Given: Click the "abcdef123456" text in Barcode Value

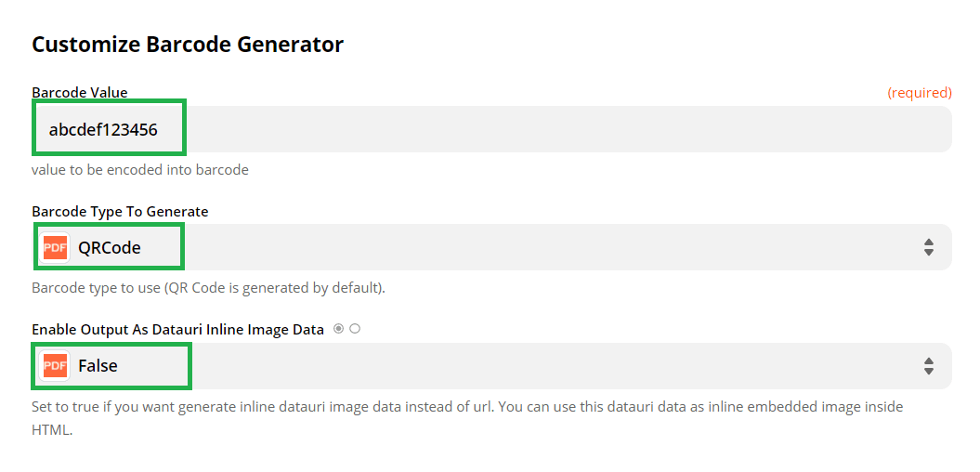Looking at the screenshot, I should [x=103, y=129].
